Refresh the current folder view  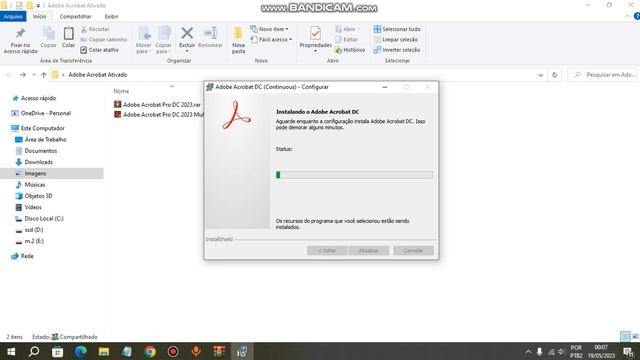pos(554,75)
